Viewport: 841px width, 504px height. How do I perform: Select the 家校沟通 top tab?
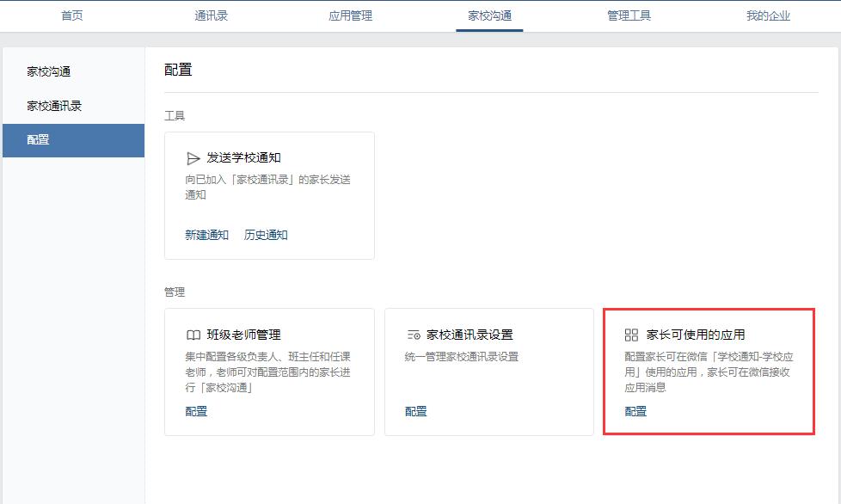tap(489, 15)
